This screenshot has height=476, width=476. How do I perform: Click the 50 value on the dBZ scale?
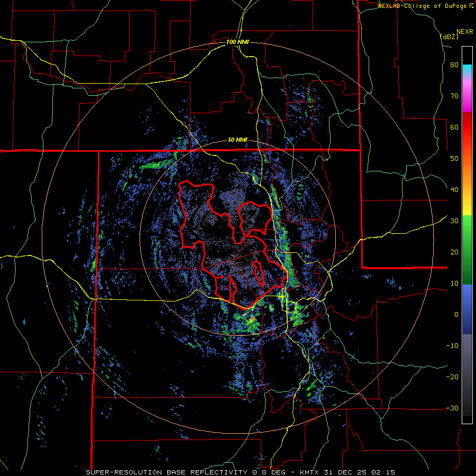(x=454, y=159)
